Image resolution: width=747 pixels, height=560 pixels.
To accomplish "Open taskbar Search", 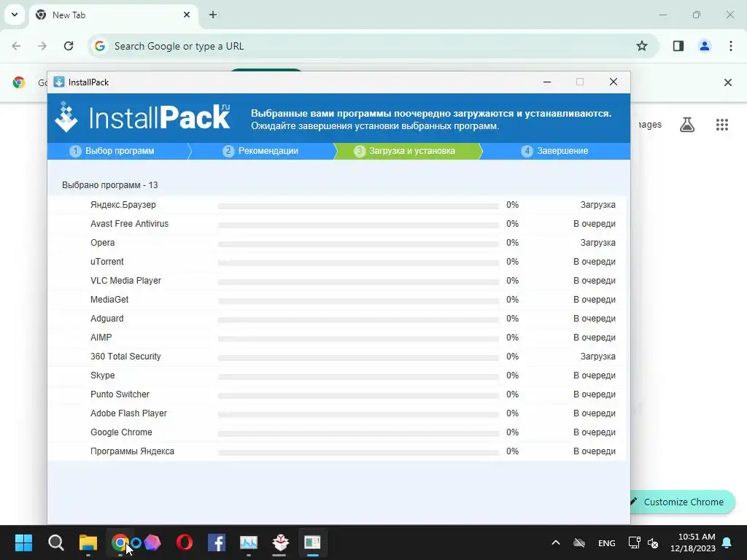I will 55,542.
